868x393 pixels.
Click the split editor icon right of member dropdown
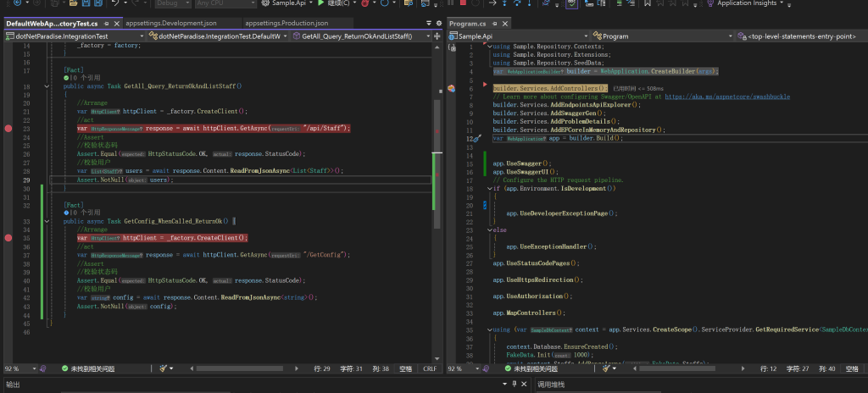pos(437,36)
